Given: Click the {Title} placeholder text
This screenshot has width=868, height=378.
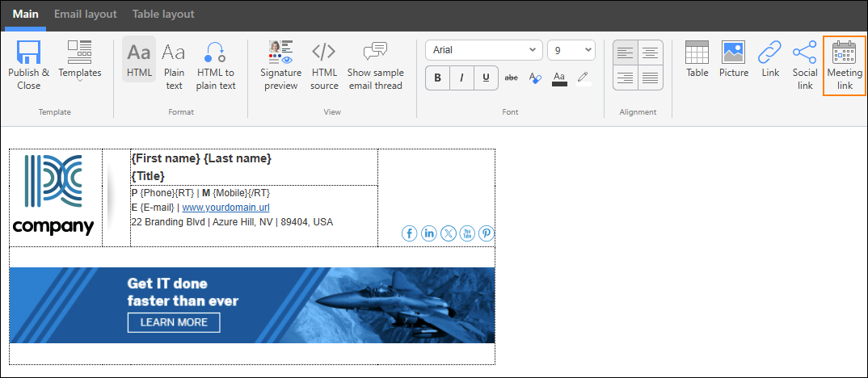Looking at the screenshot, I should 148,177.
